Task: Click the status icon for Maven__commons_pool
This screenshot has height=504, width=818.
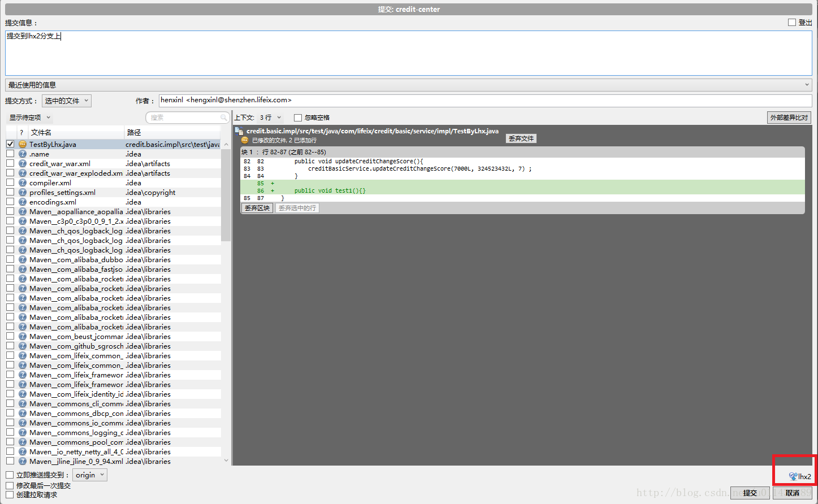Action: (x=23, y=442)
